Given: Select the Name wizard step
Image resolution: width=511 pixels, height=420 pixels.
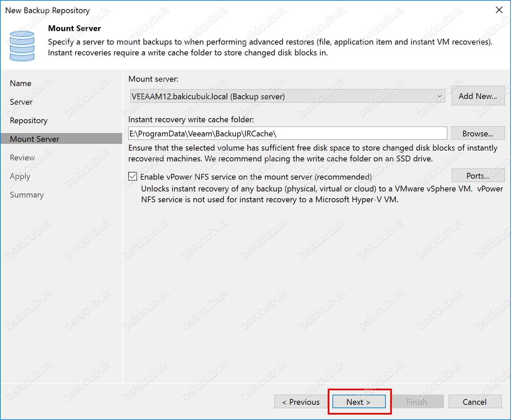Looking at the screenshot, I should point(21,83).
